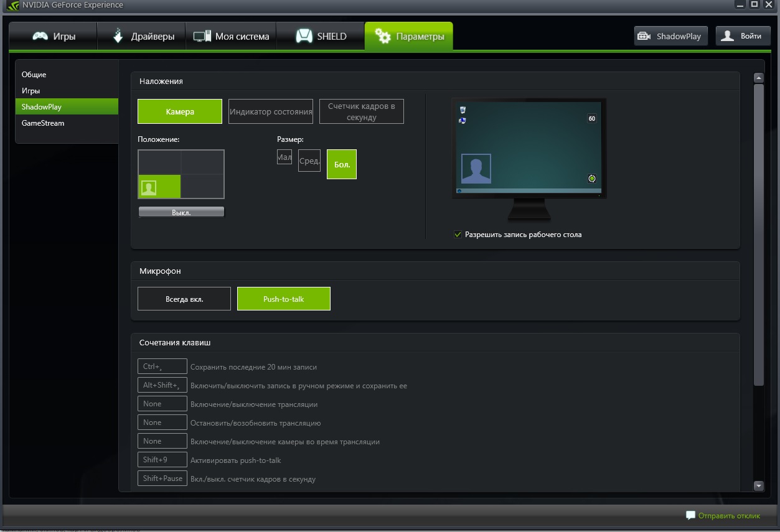Minimize the GeForce Experience window
The width and height of the screenshot is (780, 532).
741,4
